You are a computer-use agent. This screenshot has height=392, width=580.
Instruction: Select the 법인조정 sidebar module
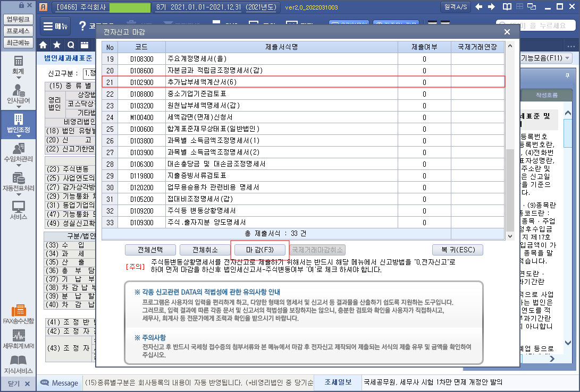(18, 123)
